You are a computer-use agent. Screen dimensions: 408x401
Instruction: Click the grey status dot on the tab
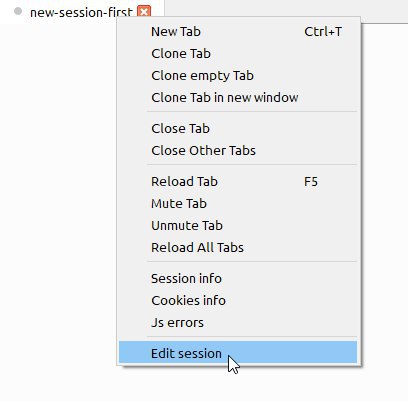(x=18, y=11)
